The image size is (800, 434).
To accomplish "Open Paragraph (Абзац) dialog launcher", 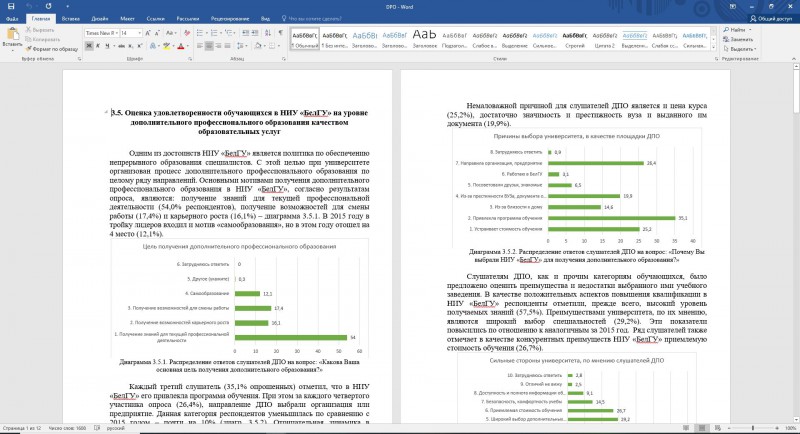I will click(284, 59).
